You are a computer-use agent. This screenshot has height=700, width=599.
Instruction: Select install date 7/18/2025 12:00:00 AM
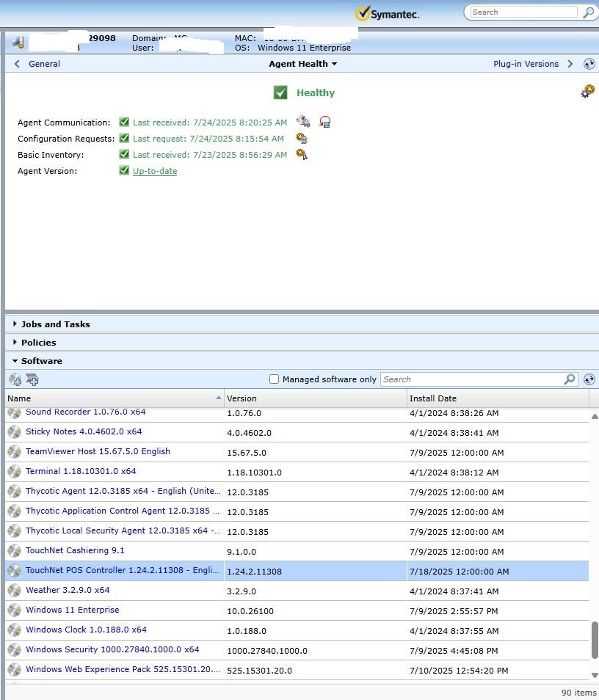click(x=460, y=572)
